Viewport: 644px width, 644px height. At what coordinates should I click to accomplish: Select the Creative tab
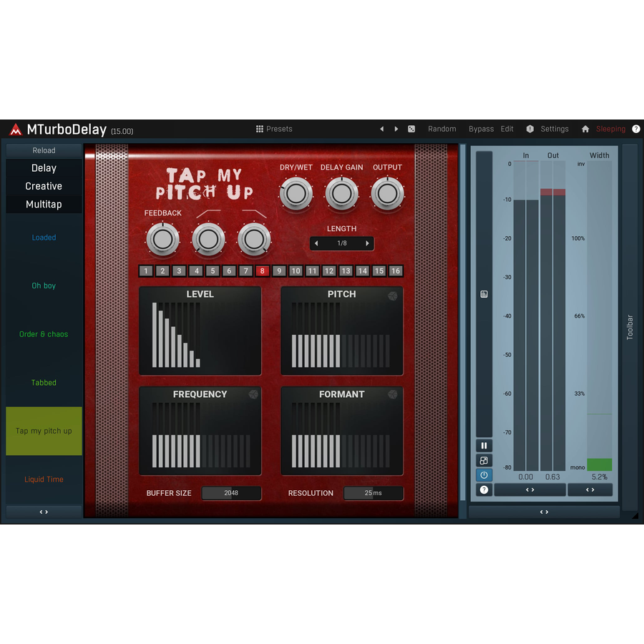(44, 186)
